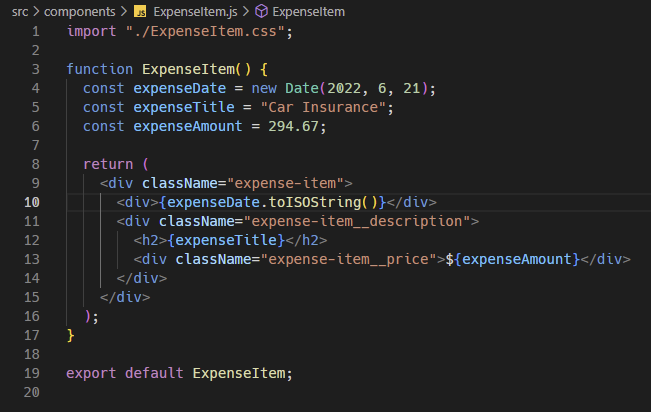Open the src breadcrumb segment
Screen dimensions: 651x412
(x=20, y=12)
